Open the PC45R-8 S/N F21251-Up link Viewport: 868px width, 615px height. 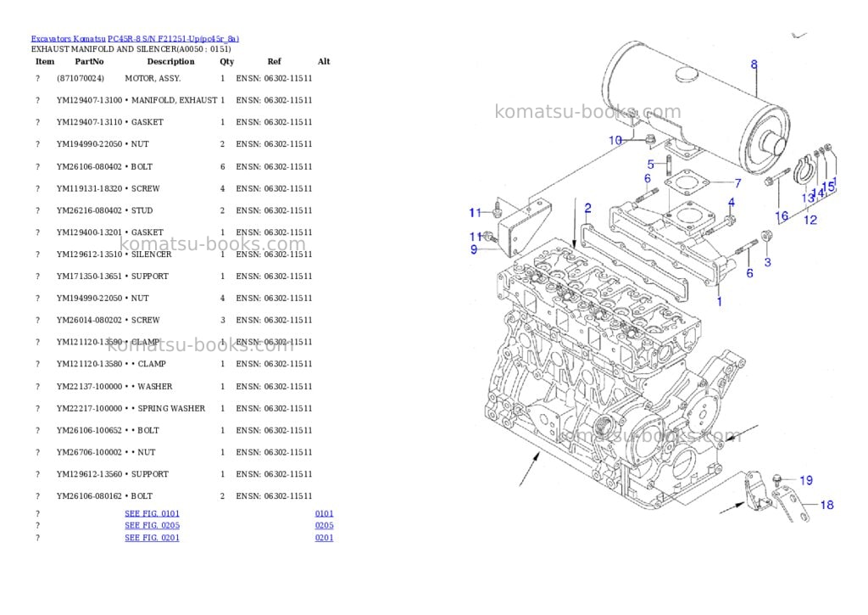173,39
